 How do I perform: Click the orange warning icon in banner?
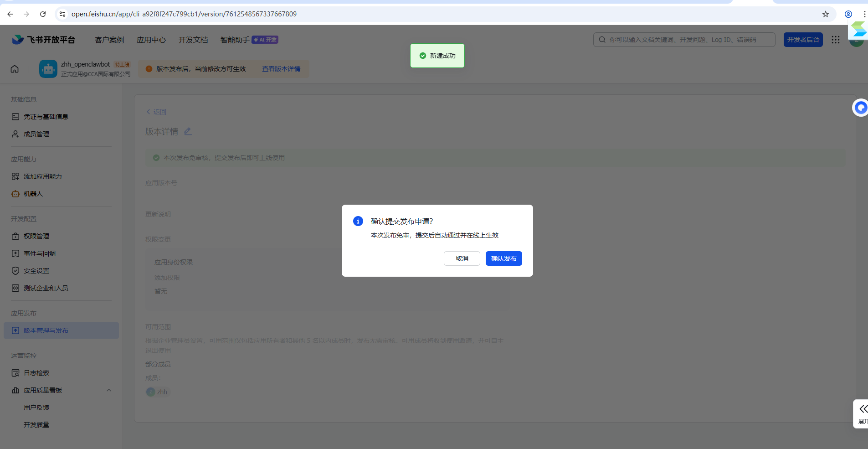pyautogui.click(x=149, y=69)
